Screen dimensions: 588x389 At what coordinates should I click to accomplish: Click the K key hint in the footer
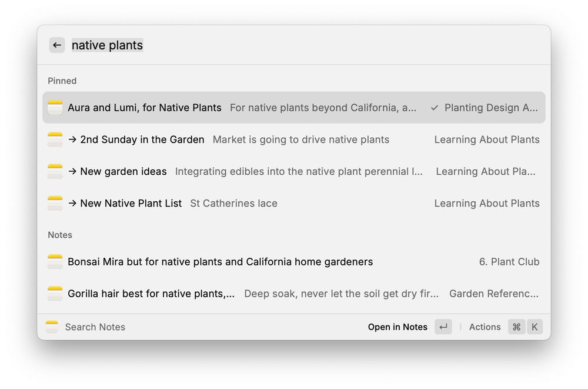click(x=534, y=327)
